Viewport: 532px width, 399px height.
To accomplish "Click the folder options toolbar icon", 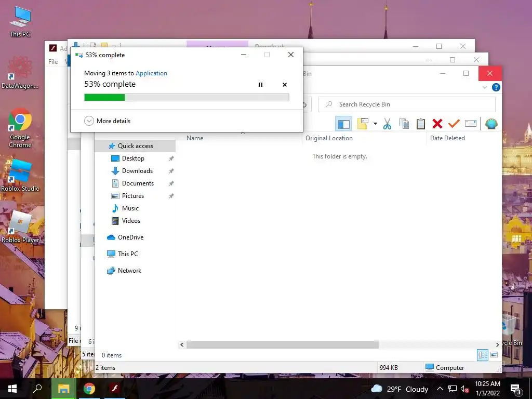I will (362, 124).
